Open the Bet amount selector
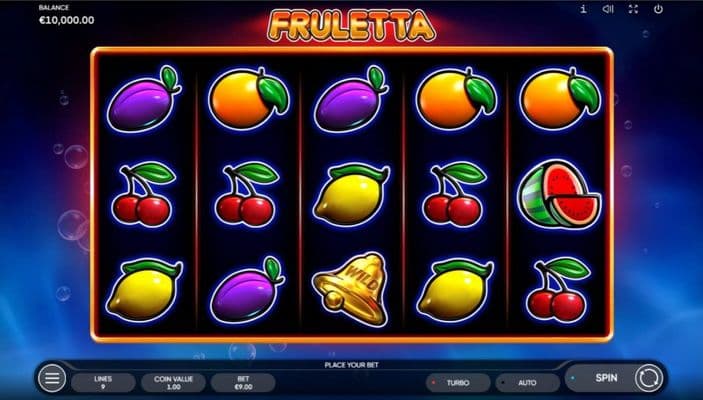The width and height of the screenshot is (703, 400). [x=243, y=383]
